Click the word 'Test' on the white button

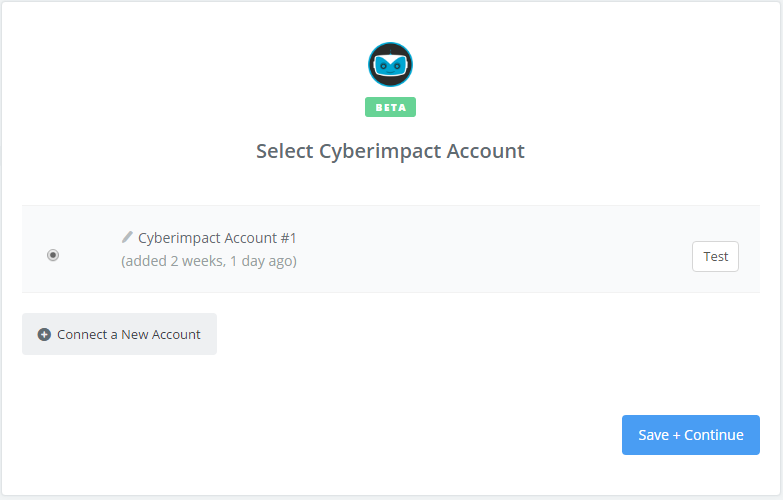[715, 256]
